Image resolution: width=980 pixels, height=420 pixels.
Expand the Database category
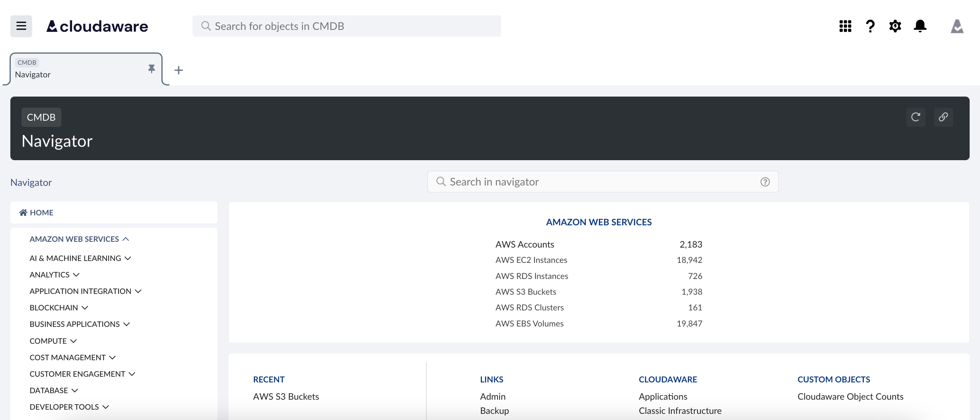[54, 390]
